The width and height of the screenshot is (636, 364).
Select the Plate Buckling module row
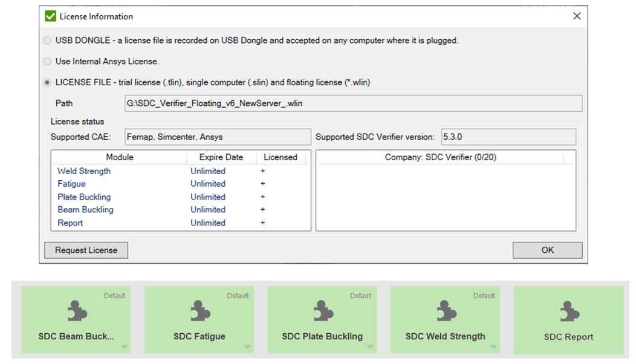pyautogui.click(x=181, y=197)
